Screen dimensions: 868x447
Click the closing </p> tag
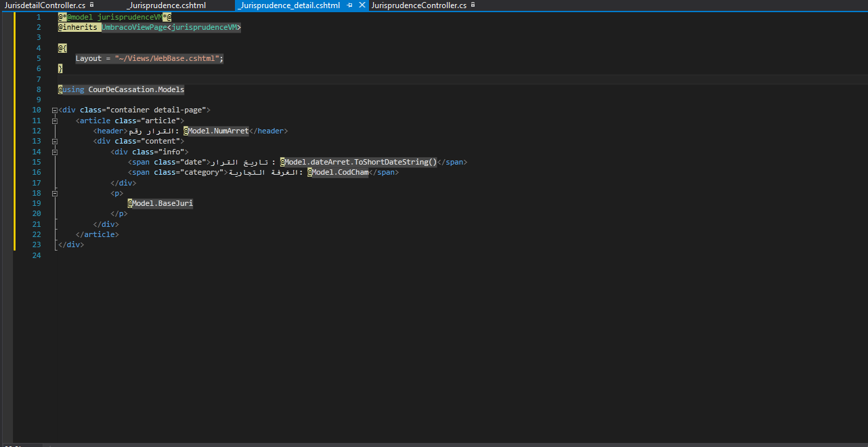[x=119, y=213]
